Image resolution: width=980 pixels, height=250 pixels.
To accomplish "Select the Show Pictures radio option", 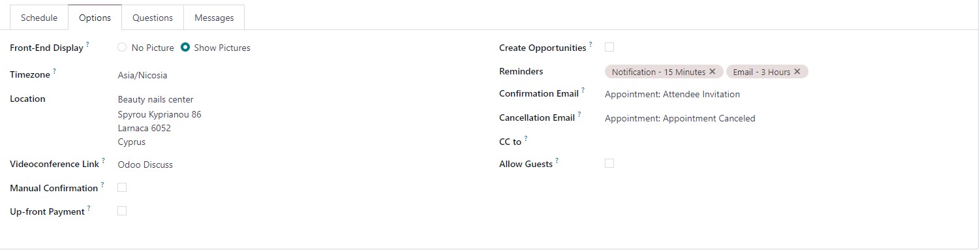I will [185, 48].
